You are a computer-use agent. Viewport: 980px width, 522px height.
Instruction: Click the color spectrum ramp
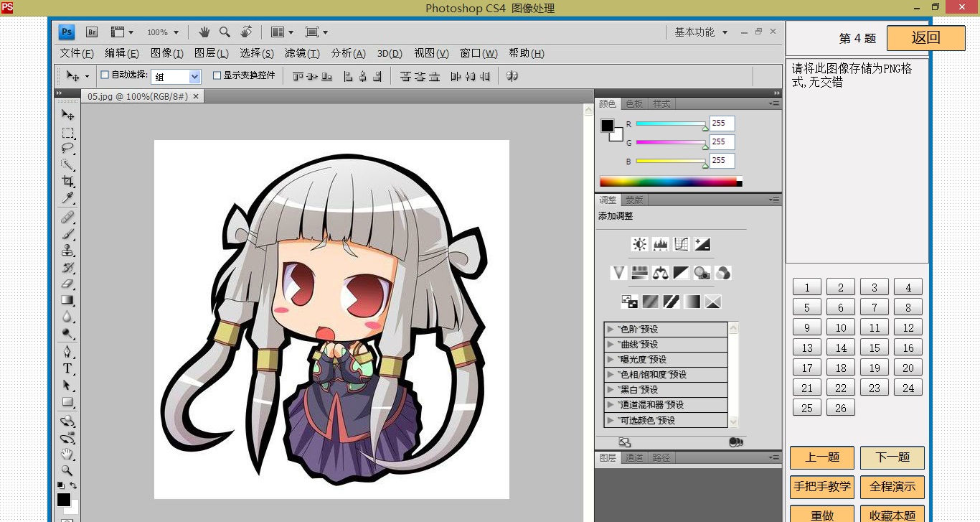point(671,182)
